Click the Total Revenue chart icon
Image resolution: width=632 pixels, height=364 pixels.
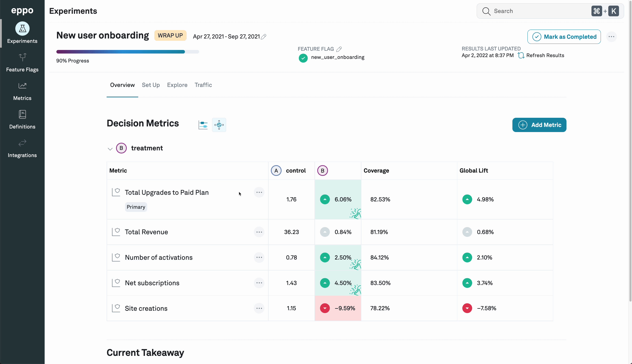click(x=116, y=232)
